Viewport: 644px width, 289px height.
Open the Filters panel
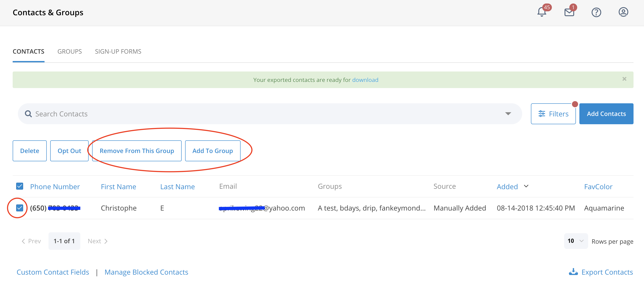[553, 114]
